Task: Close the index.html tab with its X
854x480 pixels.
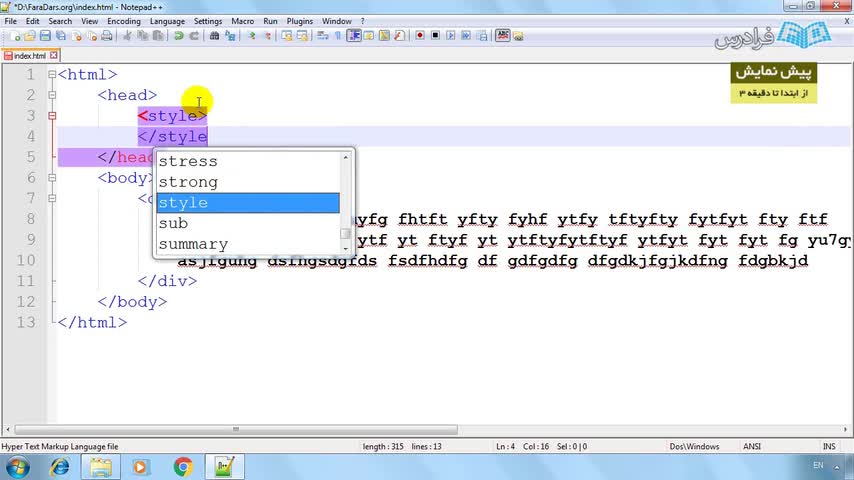Action: click(53, 56)
